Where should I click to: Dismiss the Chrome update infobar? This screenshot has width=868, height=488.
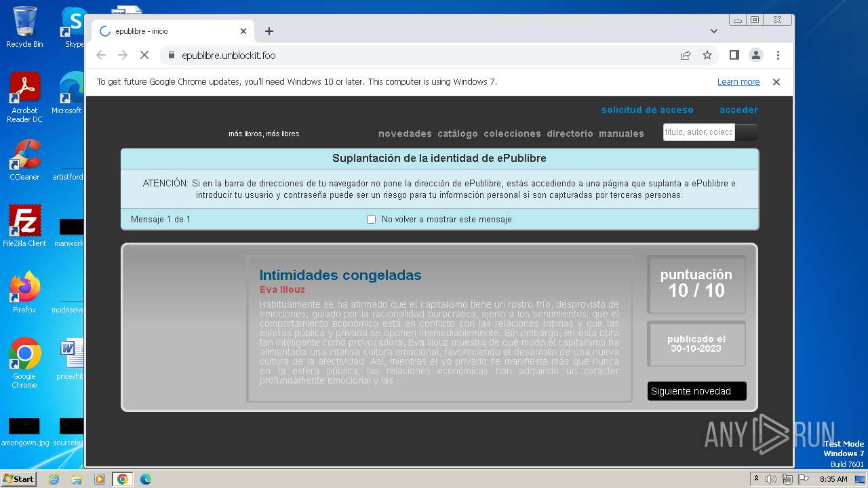(776, 82)
